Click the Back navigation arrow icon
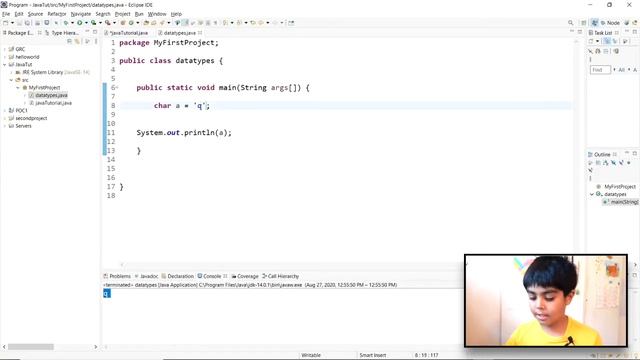 [260, 23]
